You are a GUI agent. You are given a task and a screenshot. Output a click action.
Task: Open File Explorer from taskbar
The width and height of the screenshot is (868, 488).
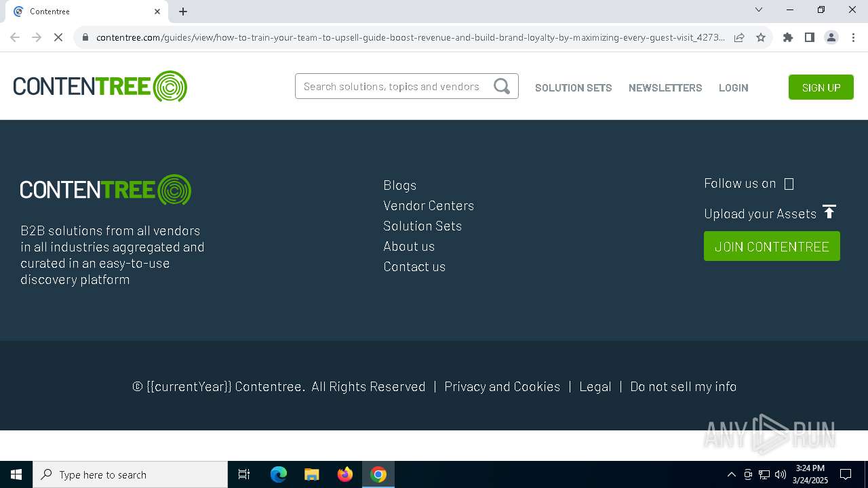pos(312,474)
